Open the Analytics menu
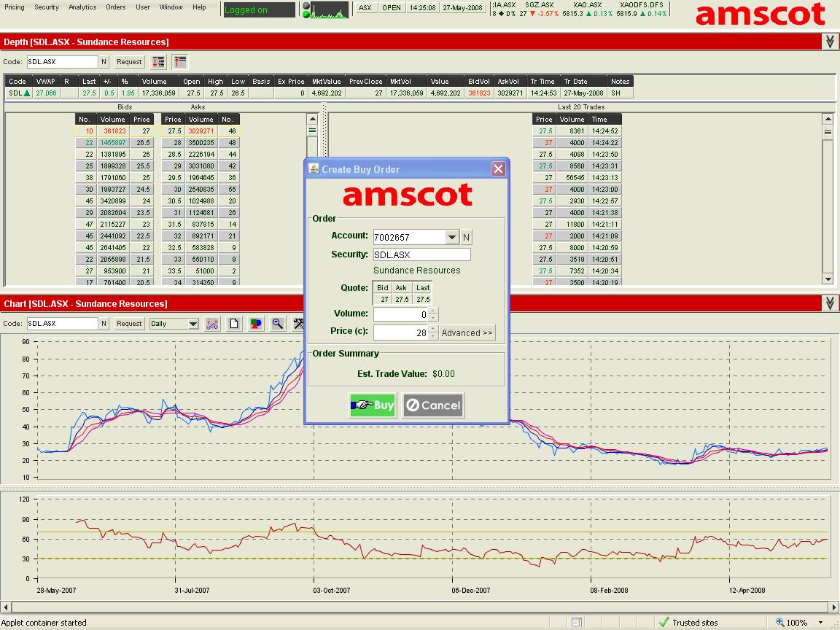840x630 pixels. click(x=82, y=7)
